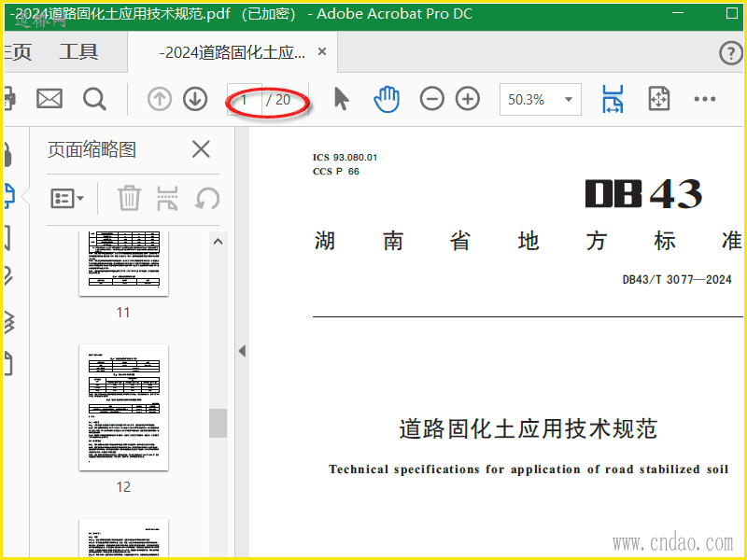Screen dimensions: 747x560
Task: Select the partially visible page 13 thumbnail
Action: pyautogui.click(x=123, y=539)
